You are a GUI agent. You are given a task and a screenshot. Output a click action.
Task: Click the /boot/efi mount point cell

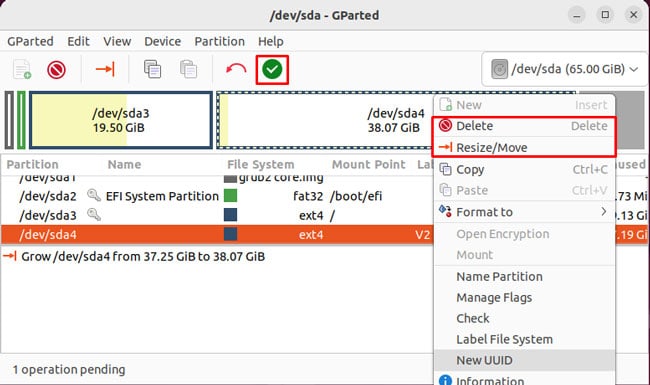click(x=356, y=196)
